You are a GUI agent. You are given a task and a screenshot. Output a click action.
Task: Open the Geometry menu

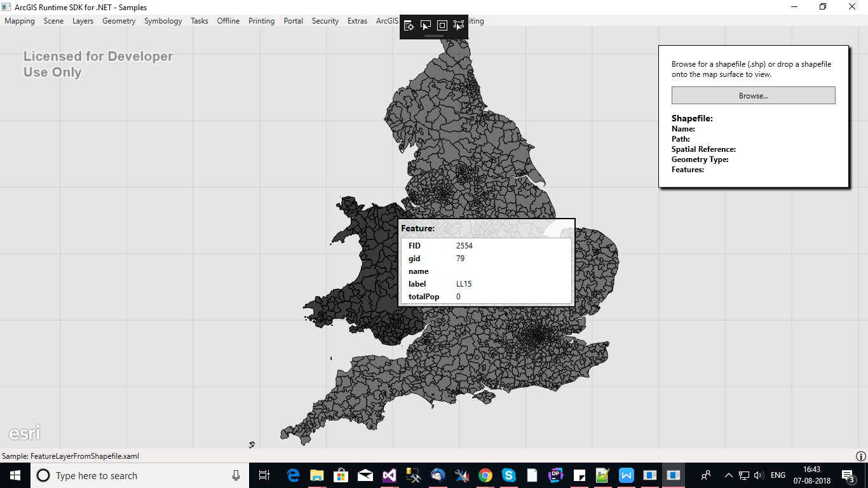pyautogui.click(x=119, y=21)
